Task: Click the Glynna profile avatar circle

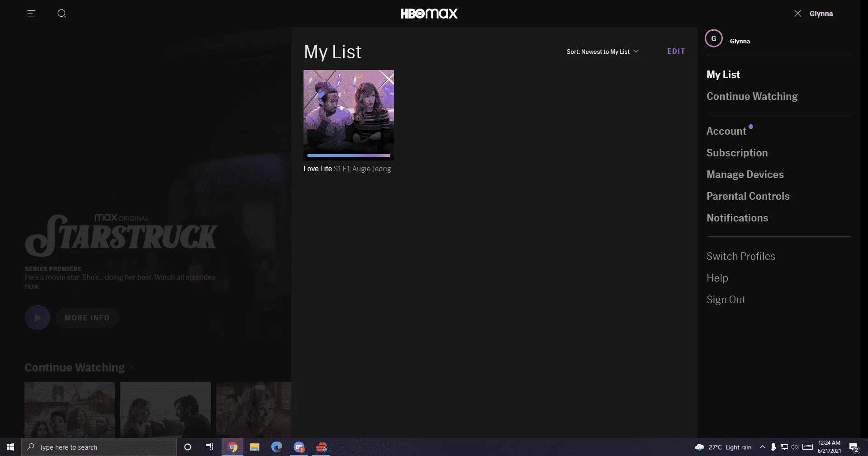Action: click(714, 38)
